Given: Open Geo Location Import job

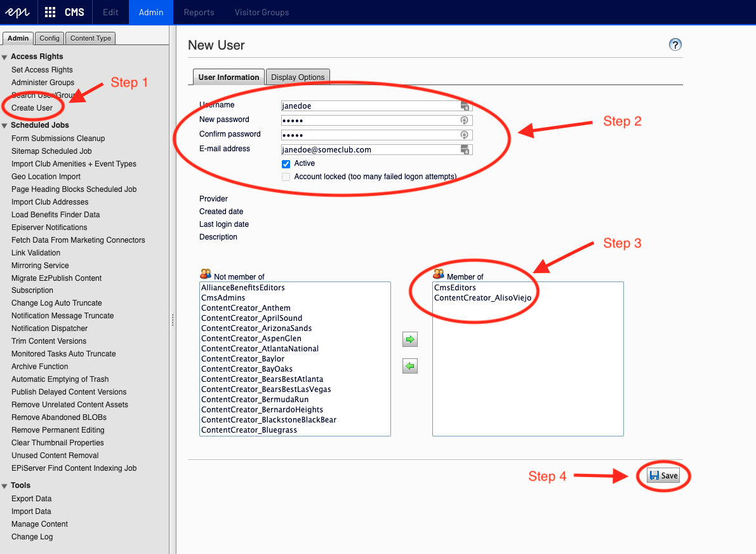Looking at the screenshot, I should click(46, 177).
